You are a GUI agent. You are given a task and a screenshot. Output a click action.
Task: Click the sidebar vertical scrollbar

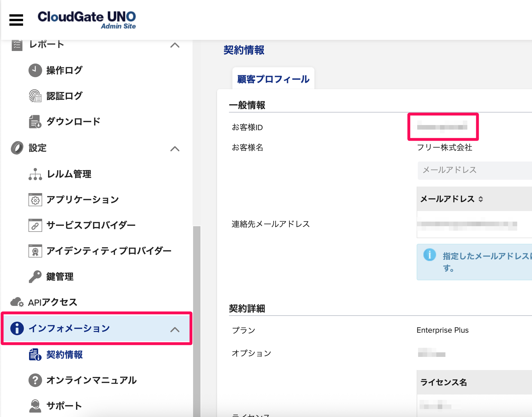pos(197,321)
